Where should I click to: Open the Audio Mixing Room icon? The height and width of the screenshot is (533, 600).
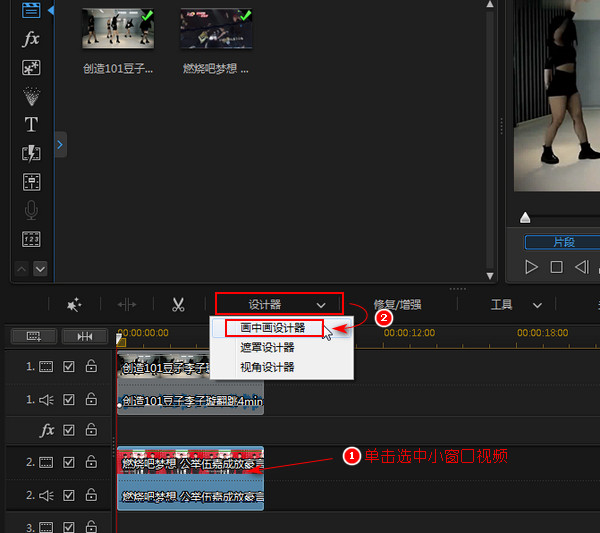click(x=31, y=182)
